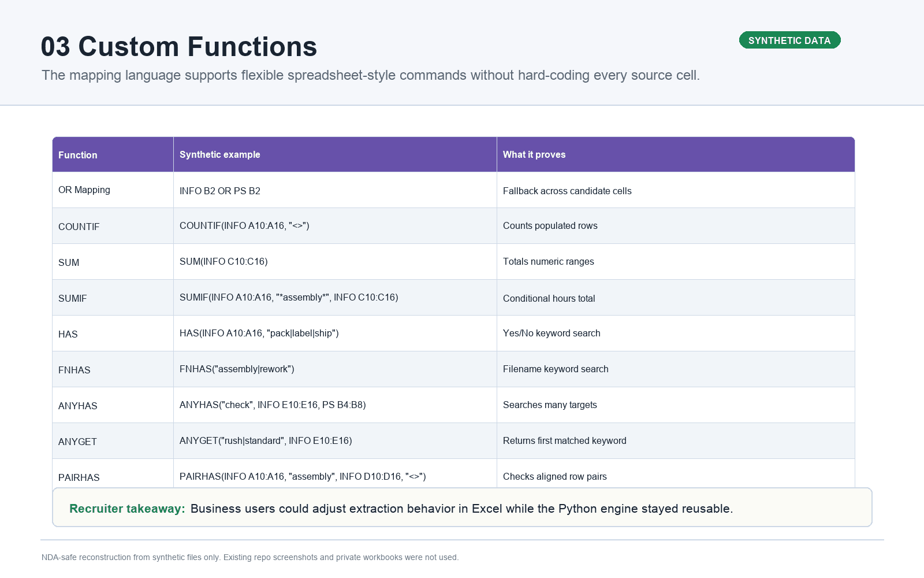Click the SUMIF assembly example cell
The height and width of the screenshot is (578, 924).
pyautogui.click(x=335, y=298)
